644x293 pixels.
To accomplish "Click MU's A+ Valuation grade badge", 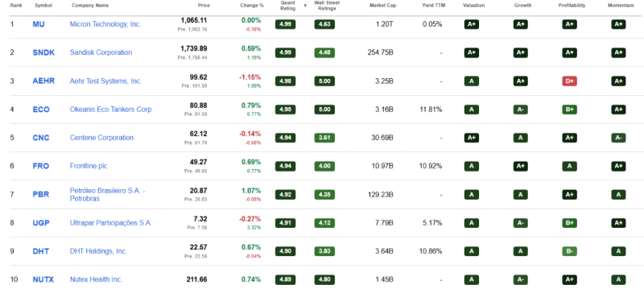I will tap(472, 24).
